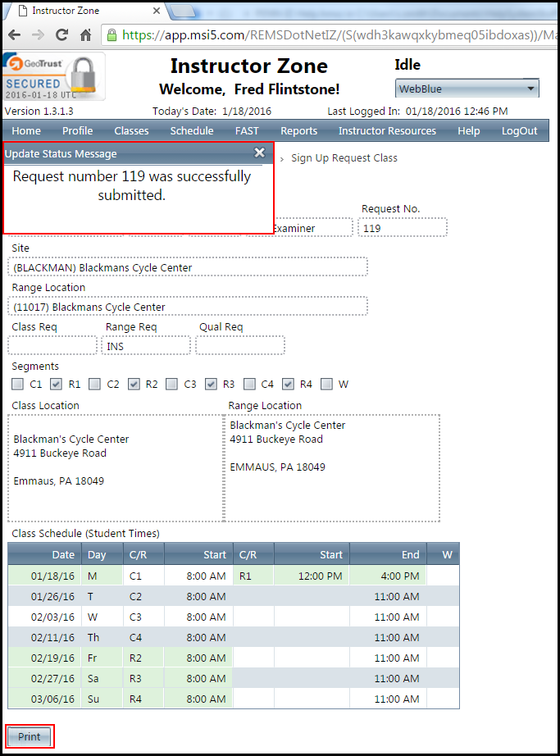Select schedule row dated 01/18/16
This screenshot has height=756, width=560.
[234, 576]
